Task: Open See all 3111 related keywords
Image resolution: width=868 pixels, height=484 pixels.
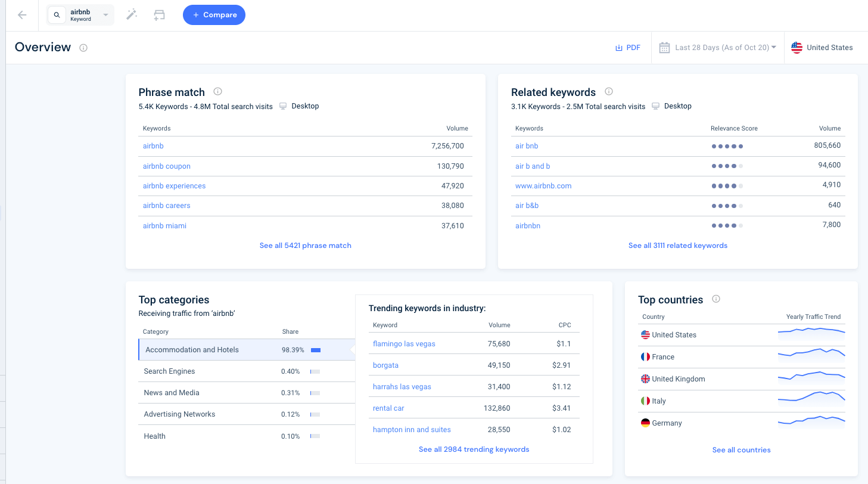Action: (x=678, y=245)
